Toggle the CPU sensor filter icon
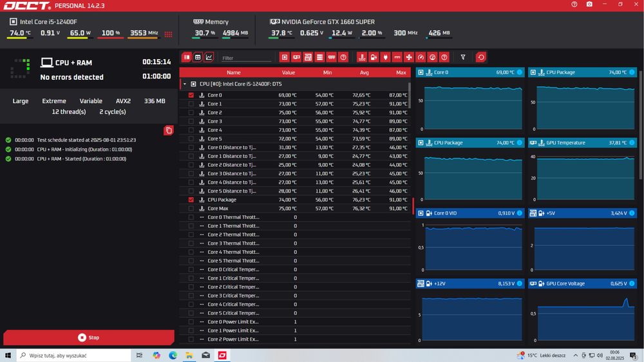 (284, 57)
